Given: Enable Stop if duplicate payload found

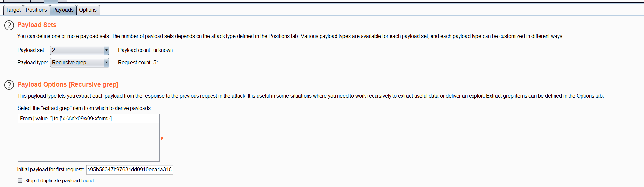Looking at the screenshot, I should coord(20,180).
